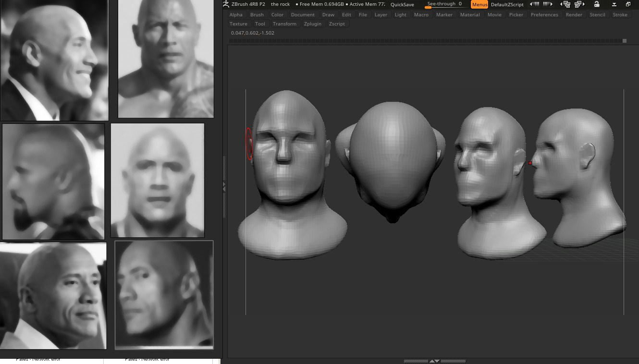Open the Draw menu
Screen dimensions: 639x364
click(x=328, y=15)
